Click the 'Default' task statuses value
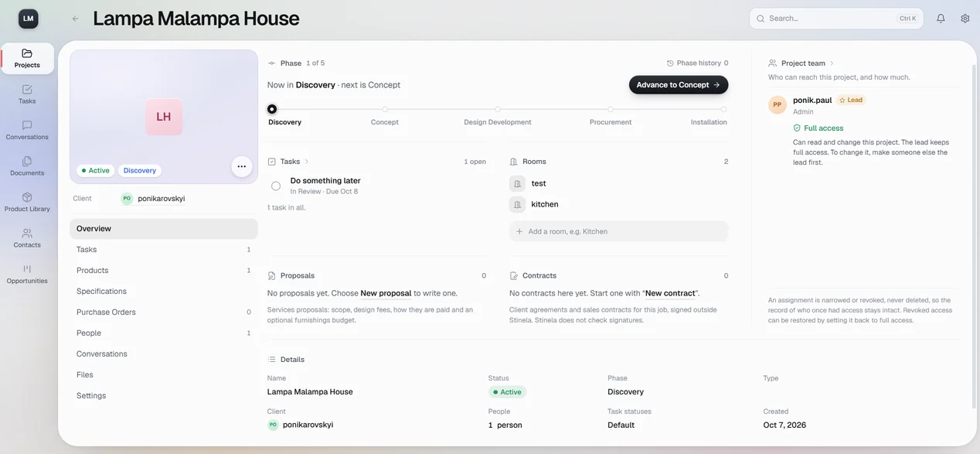980x454 pixels. 621,425
